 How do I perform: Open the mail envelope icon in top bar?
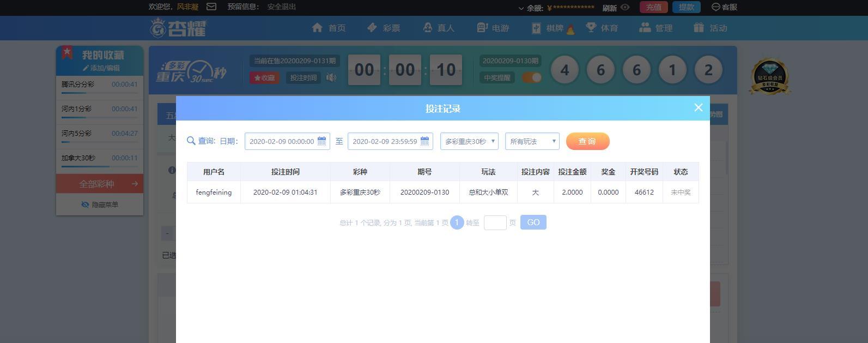pos(211,7)
